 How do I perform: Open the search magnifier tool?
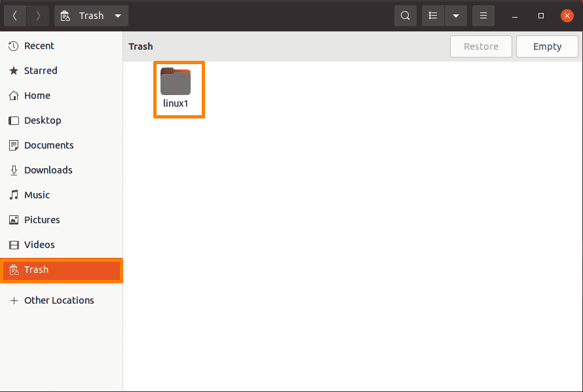click(x=405, y=16)
